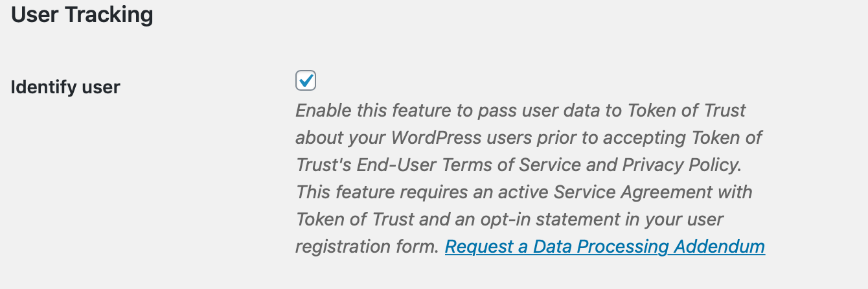Screen dimensions: 868x289
Task: Toggle the Identify user checkbox
Action: tap(306, 81)
